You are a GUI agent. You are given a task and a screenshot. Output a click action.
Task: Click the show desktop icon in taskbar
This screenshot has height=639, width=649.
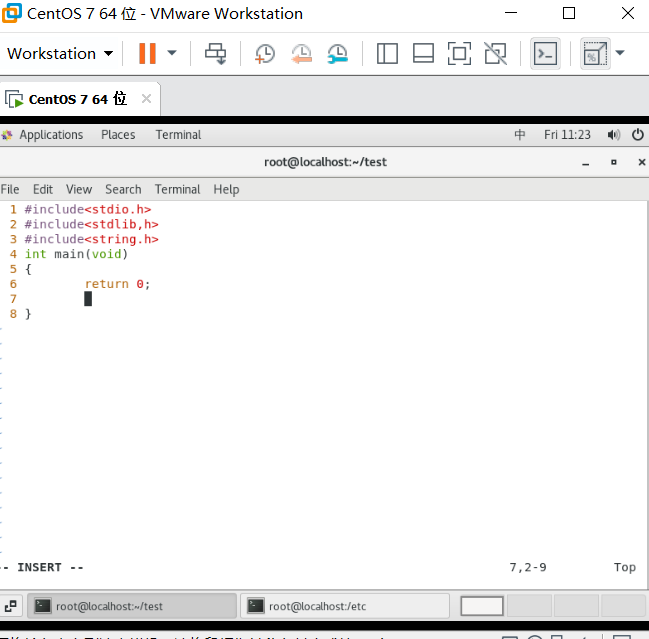(10, 606)
